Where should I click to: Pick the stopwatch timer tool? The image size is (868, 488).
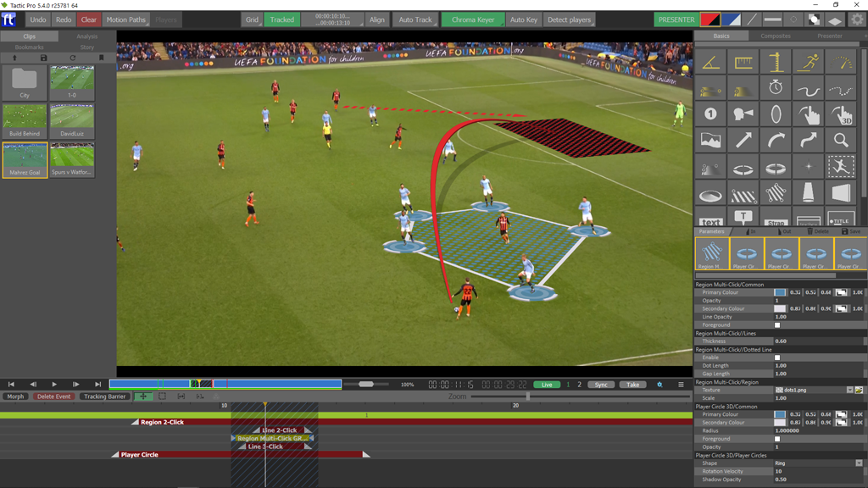coord(776,88)
